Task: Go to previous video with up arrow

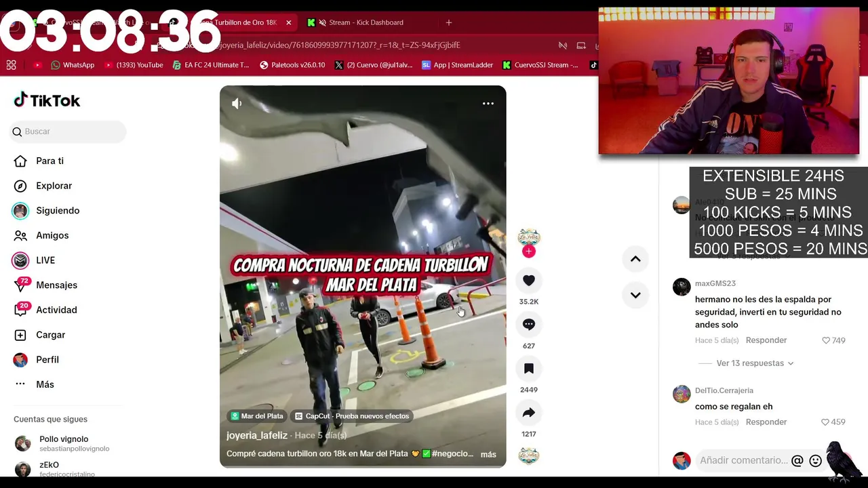Action: pos(635,259)
